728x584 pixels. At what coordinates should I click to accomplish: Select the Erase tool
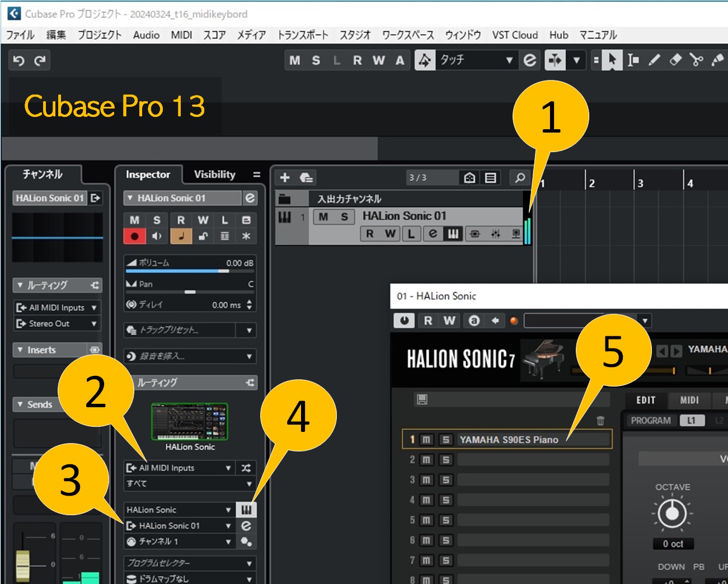(x=675, y=60)
